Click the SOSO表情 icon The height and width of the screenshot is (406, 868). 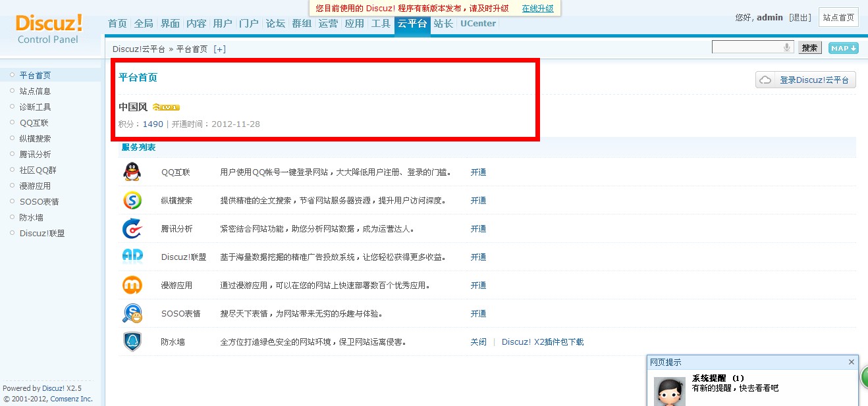(x=132, y=313)
